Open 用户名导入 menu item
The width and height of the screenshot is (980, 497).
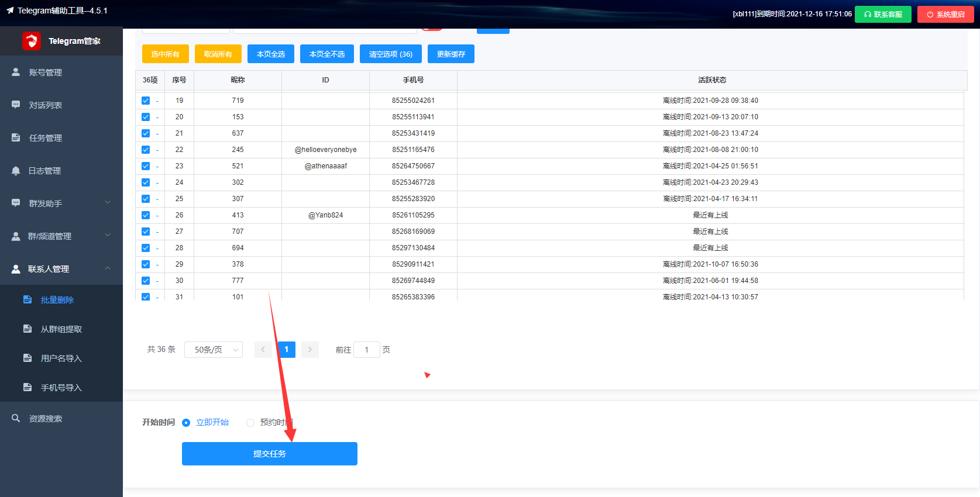[x=61, y=358]
